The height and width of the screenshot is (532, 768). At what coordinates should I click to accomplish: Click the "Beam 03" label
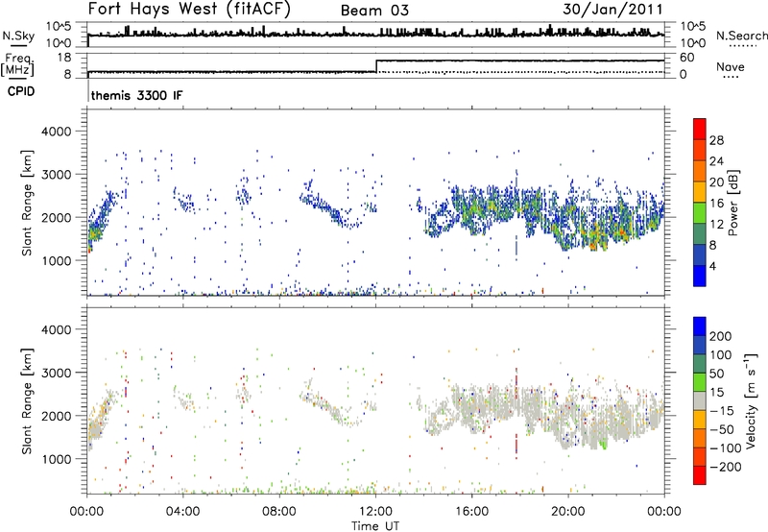tap(374, 11)
